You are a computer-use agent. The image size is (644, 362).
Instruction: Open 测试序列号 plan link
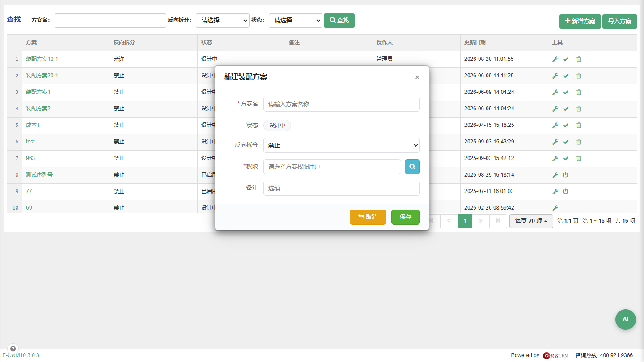(x=39, y=175)
